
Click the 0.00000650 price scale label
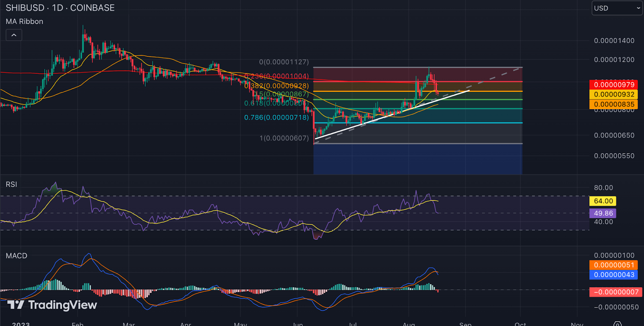coord(614,135)
